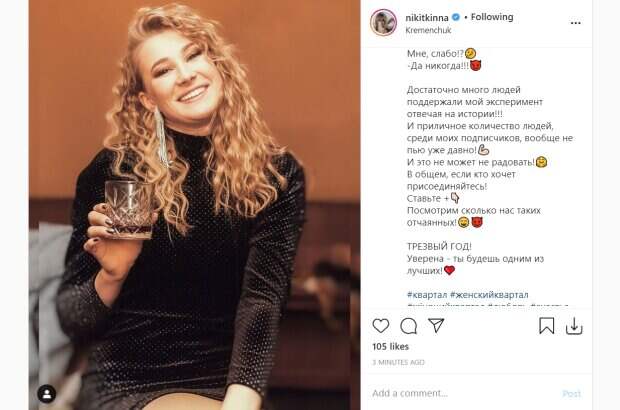Show tagged people via person icon
The height and width of the screenshot is (410, 620).
47,394
